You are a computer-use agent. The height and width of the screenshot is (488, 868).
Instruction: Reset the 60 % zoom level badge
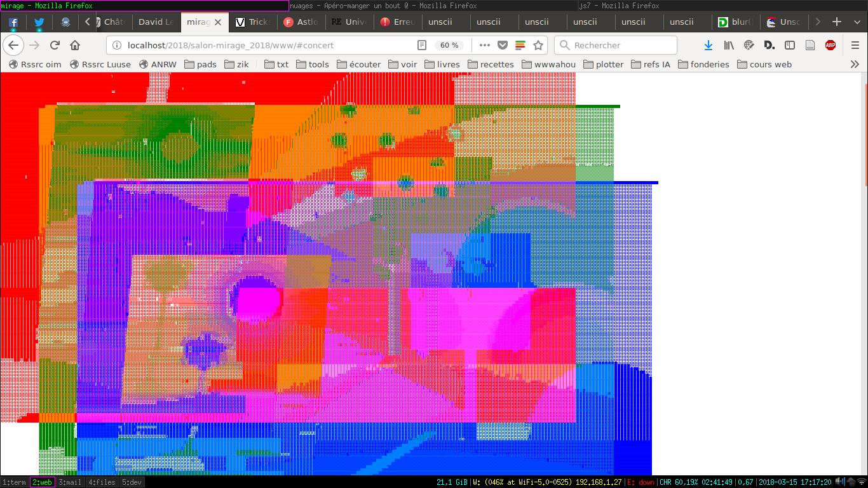click(449, 45)
